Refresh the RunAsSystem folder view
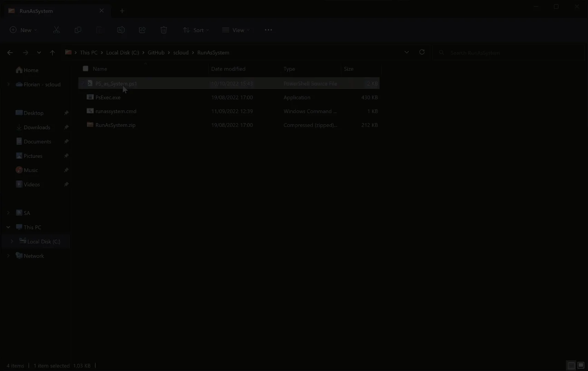Screen dimensions: 588x371 point(422,52)
